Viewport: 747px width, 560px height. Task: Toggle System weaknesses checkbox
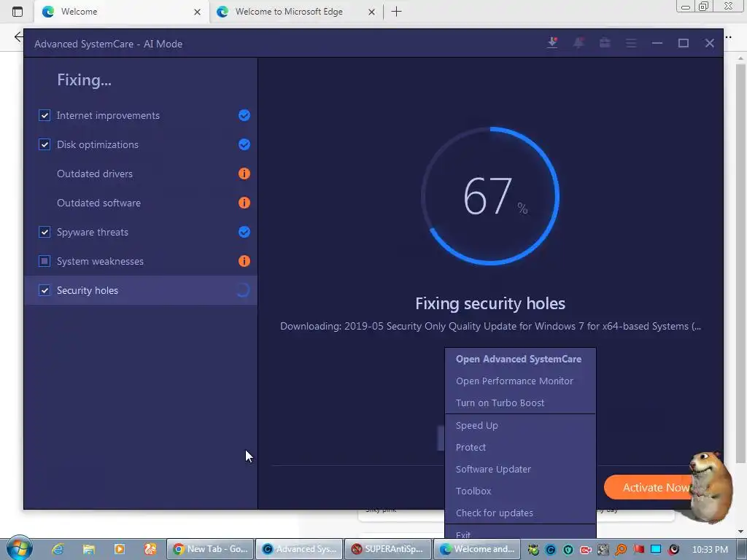(44, 261)
